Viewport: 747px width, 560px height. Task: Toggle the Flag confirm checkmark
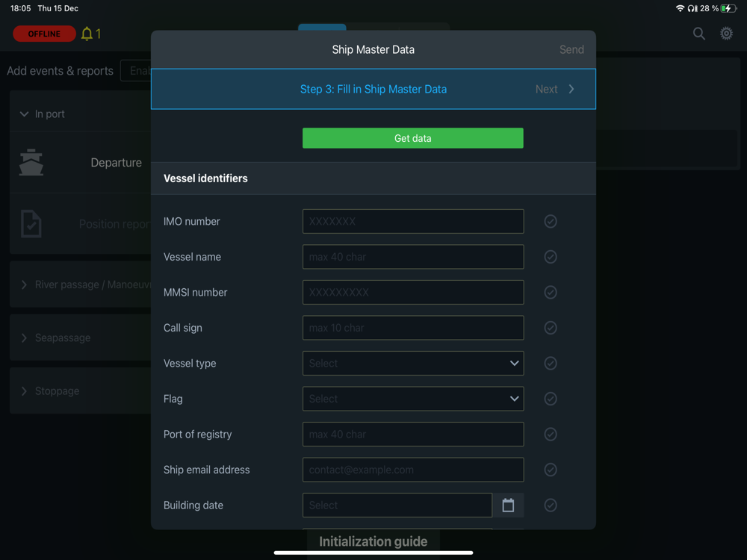(x=551, y=399)
